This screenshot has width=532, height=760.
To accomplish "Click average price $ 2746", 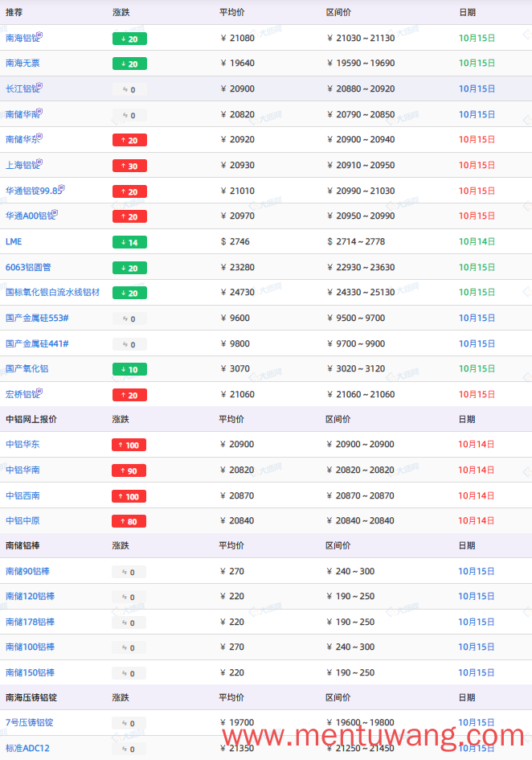I will pyautogui.click(x=235, y=241).
